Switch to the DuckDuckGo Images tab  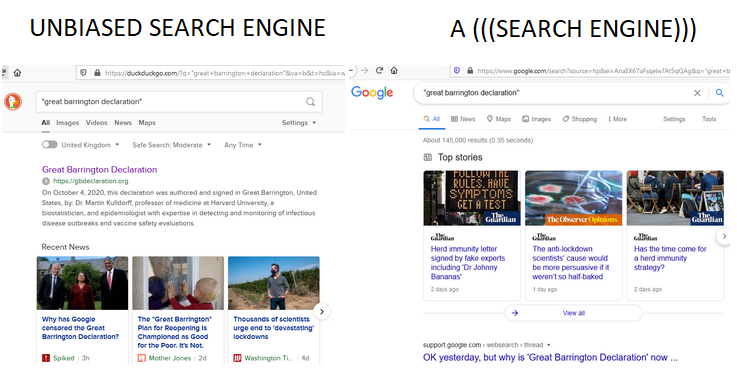click(68, 123)
